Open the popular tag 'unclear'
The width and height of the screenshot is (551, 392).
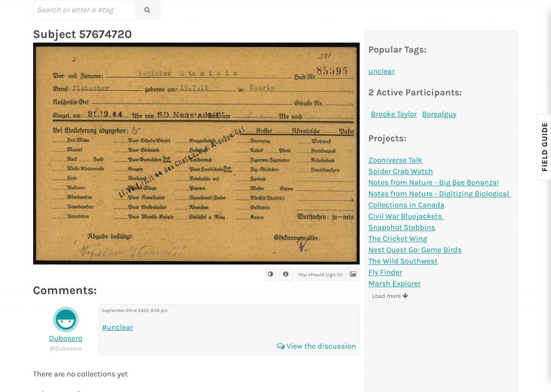381,71
